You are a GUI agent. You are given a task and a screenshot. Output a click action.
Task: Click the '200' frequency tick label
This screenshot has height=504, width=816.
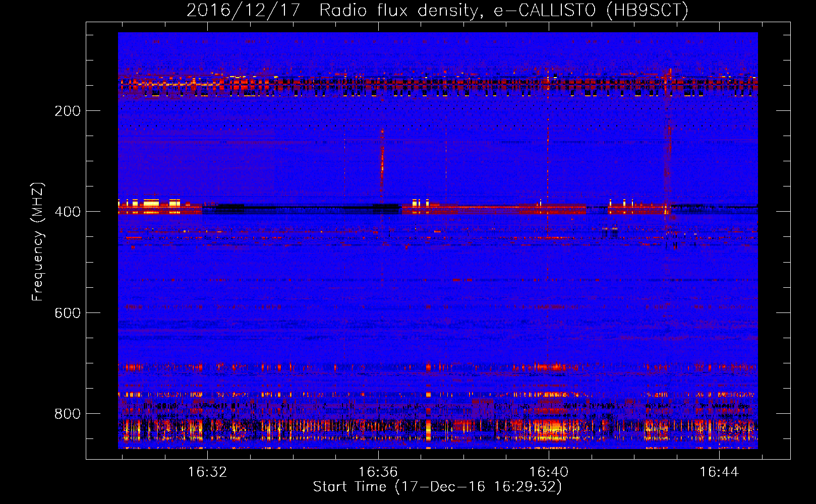pos(68,111)
